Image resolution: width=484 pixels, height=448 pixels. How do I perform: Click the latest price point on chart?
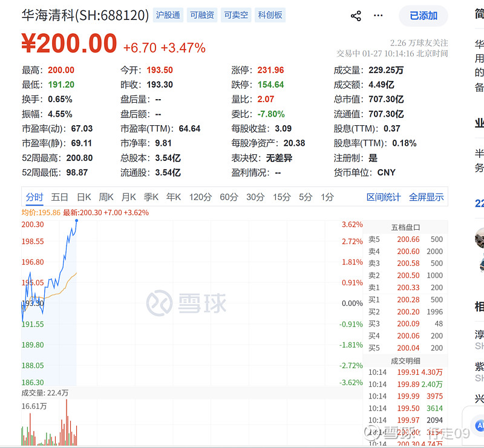77,221
